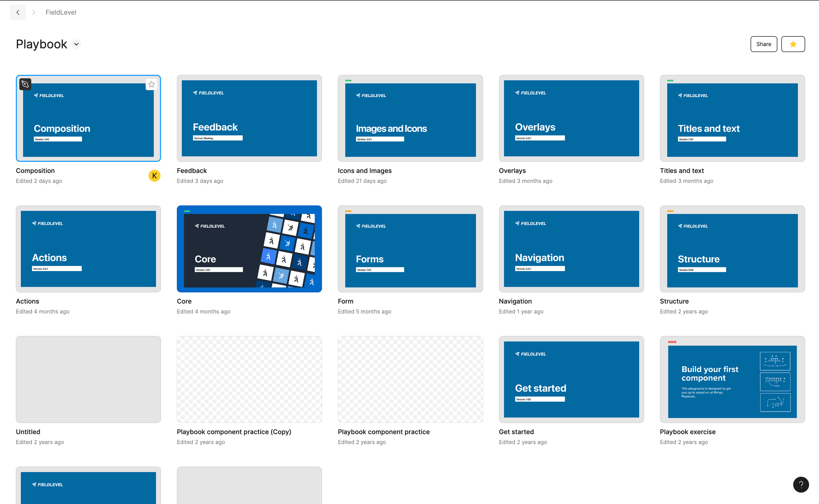Open the Playbook exercise thumbnail
The height and width of the screenshot is (504, 819).
732,379
